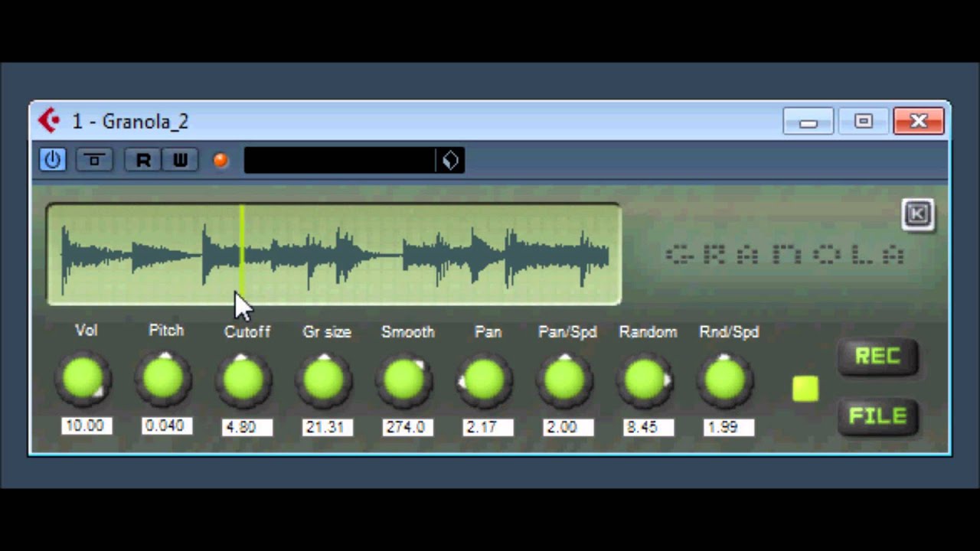Click the REC button

pos(877,357)
